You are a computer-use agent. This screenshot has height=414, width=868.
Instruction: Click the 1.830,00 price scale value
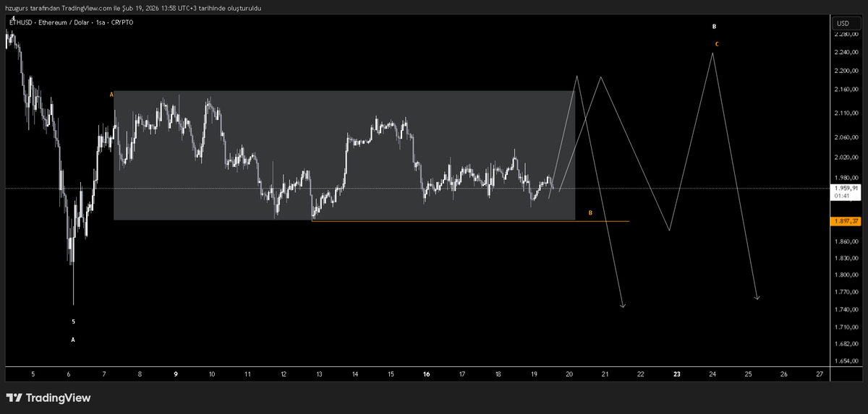846,258
